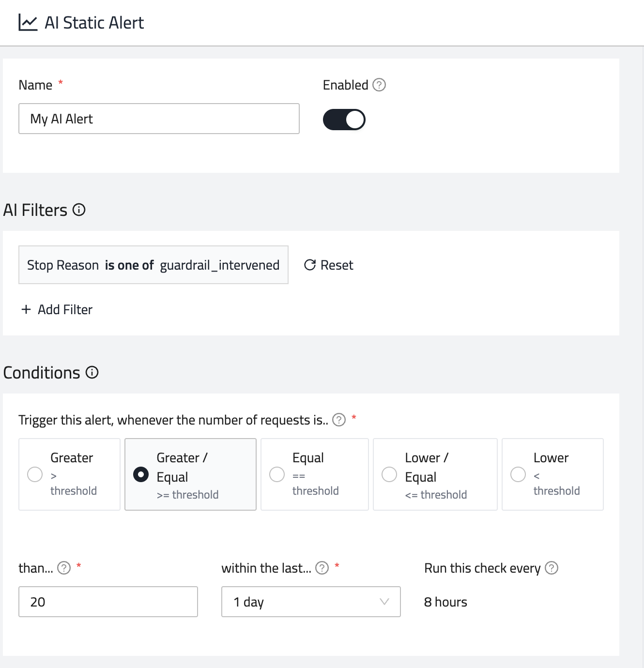
Task: Choose the Lower / Equal threshold option
Action: [x=389, y=474]
